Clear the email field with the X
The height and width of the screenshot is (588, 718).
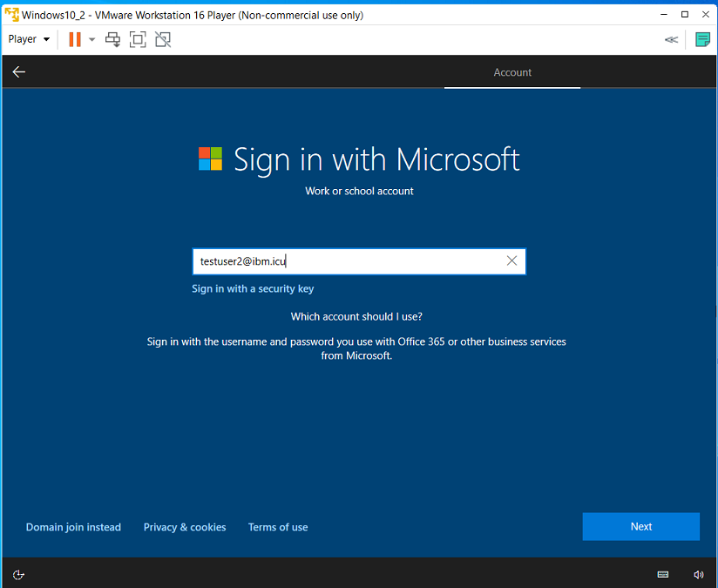point(511,260)
